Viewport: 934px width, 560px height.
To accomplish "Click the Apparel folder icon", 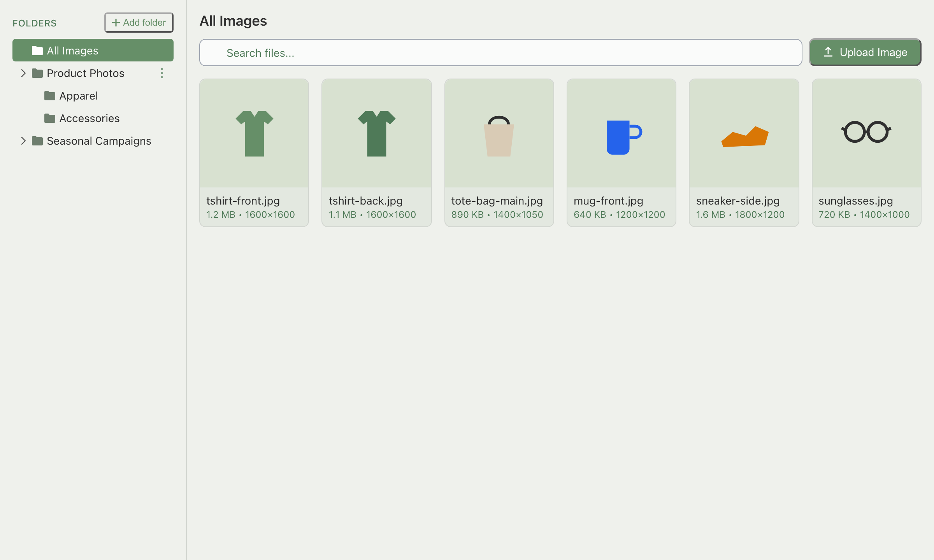I will 49,96.
